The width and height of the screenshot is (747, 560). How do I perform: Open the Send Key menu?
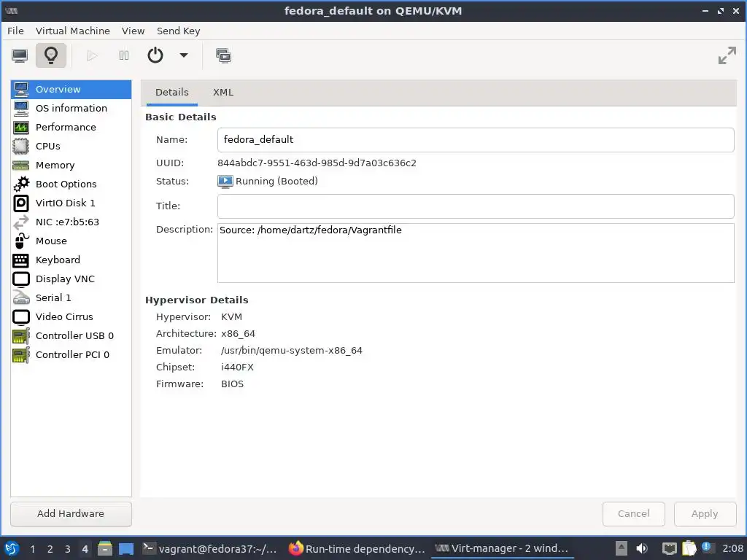(179, 31)
